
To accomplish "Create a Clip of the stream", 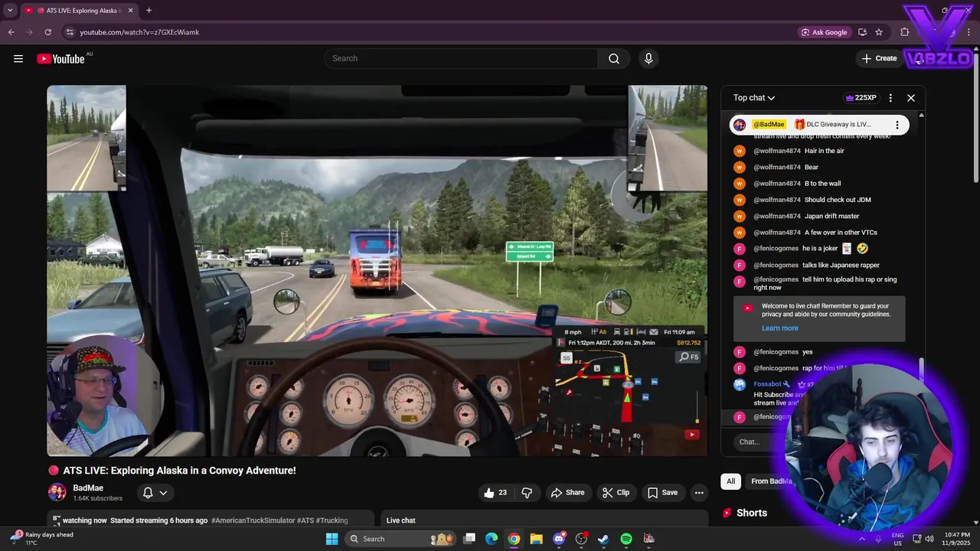I will (x=616, y=493).
